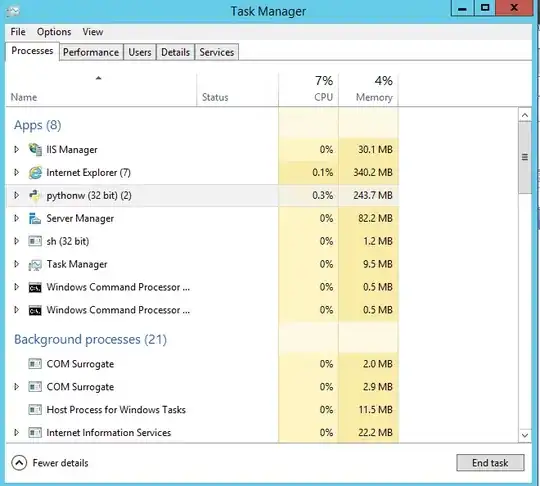Click the Internet Explorer icon in the list
Screen dimensions: 540x486
coord(35,173)
